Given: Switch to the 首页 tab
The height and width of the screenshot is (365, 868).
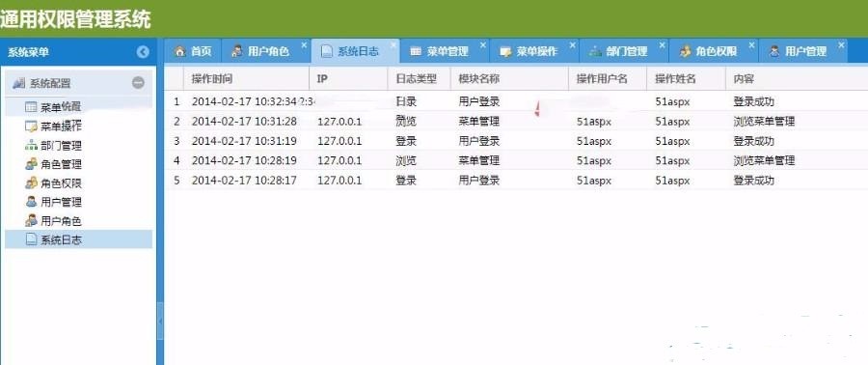Looking at the screenshot, I should [193, 51].
